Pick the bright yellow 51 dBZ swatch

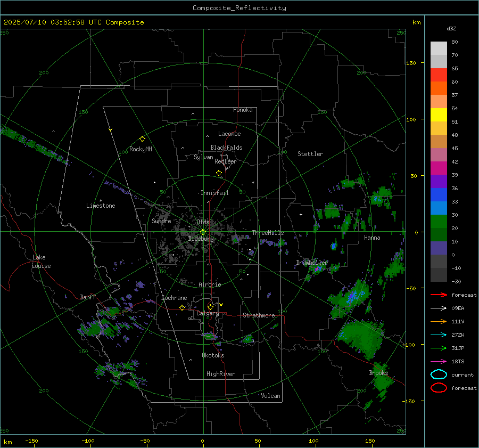[439, 115]
